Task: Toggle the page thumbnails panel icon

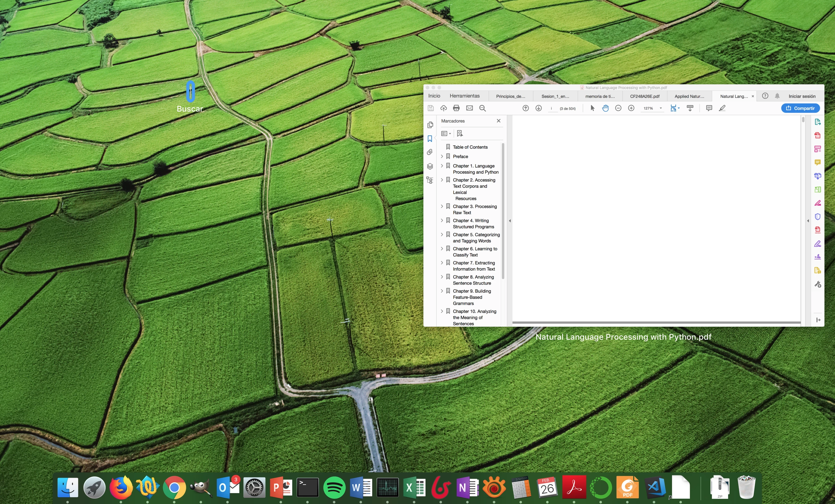Action: point(430,125)
